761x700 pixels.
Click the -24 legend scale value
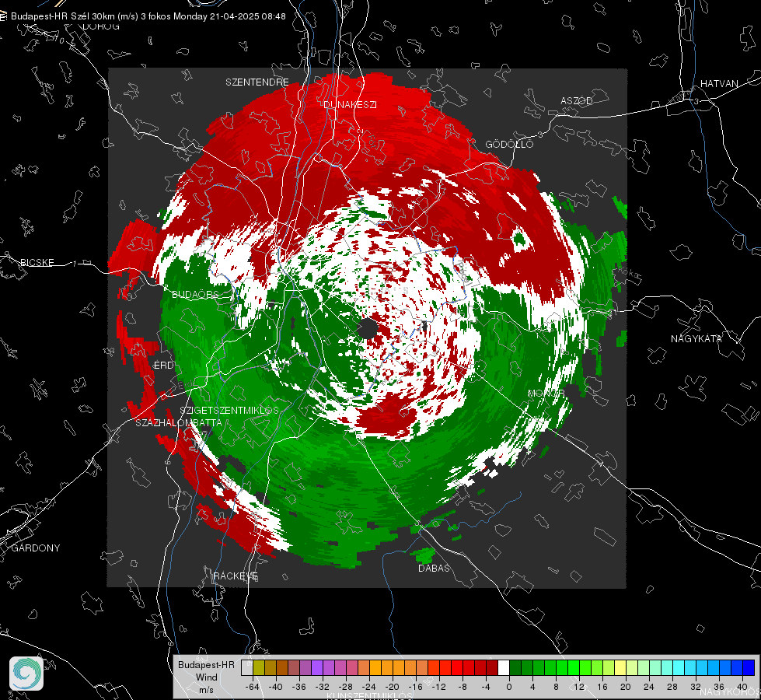[x=369, y=687]
